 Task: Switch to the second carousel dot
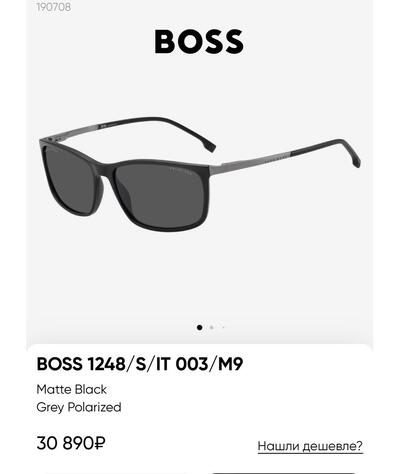(211, 327)
